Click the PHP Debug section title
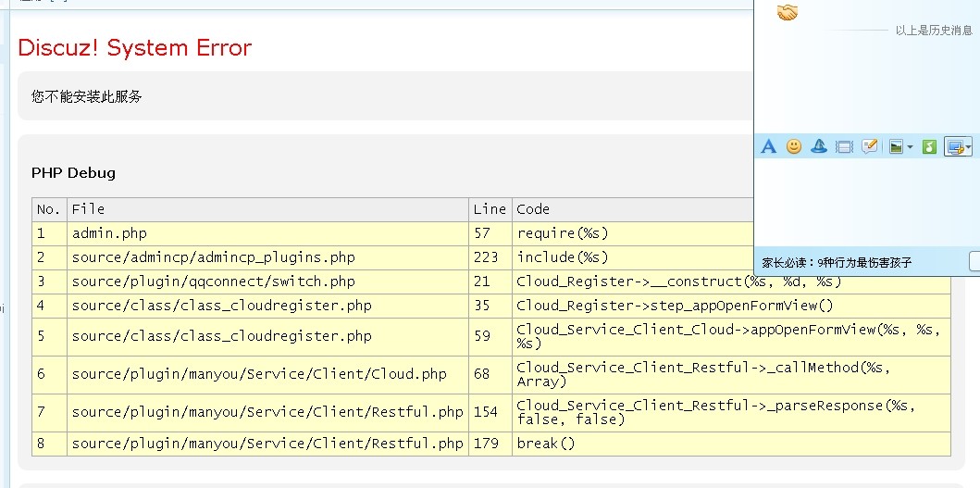980x488 pixels. [74, 172]
